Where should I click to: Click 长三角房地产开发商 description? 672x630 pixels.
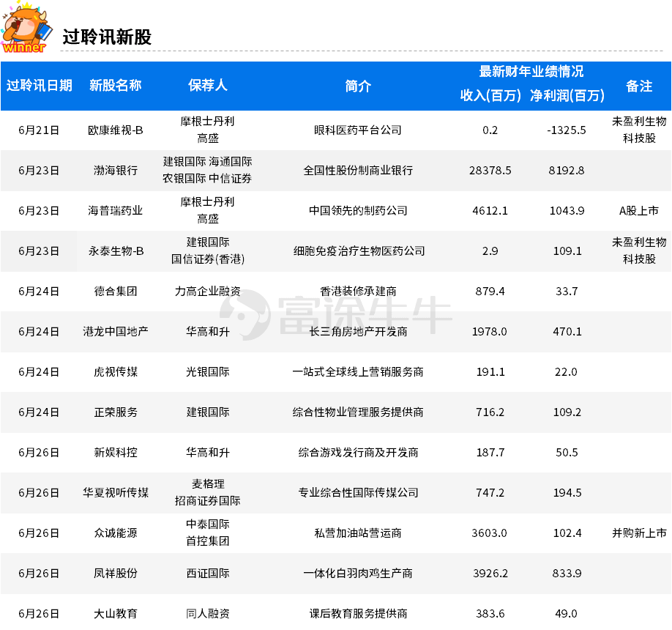pyautogui.click(x=358, y=332)
